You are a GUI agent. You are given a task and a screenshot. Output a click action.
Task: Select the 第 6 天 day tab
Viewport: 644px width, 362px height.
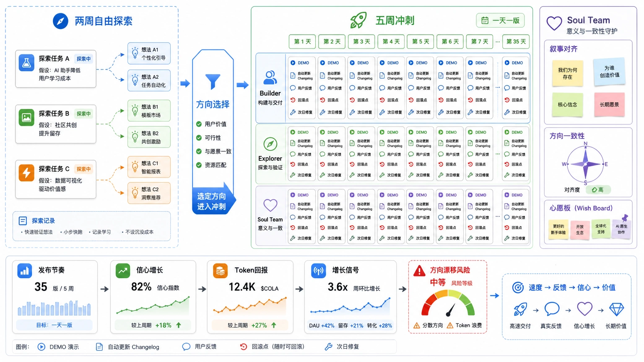pyautogui.click(x=450, y=41)
